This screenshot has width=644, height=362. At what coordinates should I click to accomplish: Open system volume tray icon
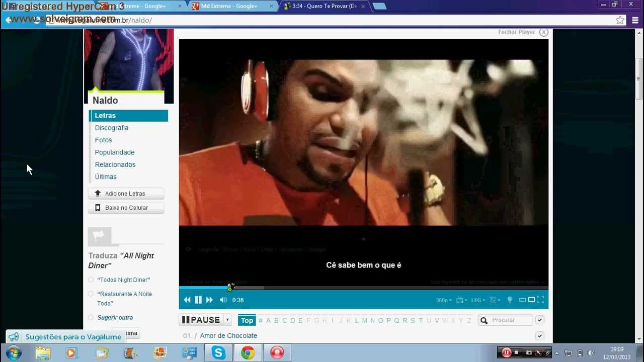pyautogui.click(x=591, y=353)
